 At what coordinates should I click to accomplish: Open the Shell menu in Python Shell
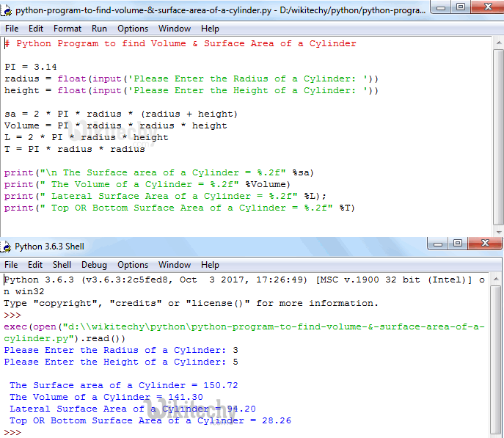[x=62, y=265]
